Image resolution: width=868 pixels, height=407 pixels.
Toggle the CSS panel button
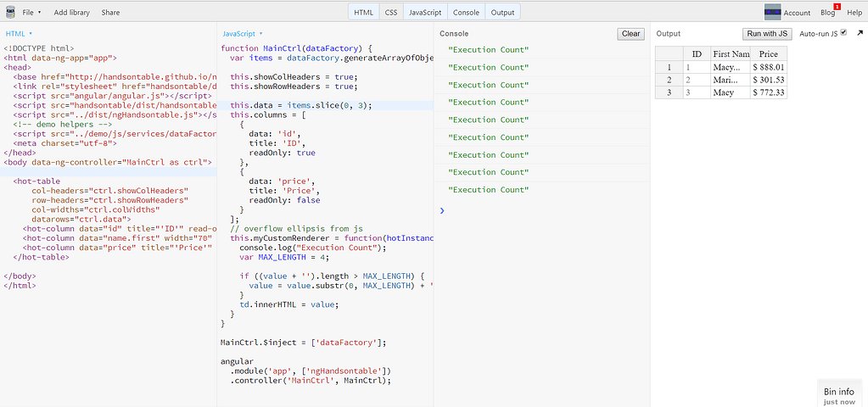[x=390, y=12]
